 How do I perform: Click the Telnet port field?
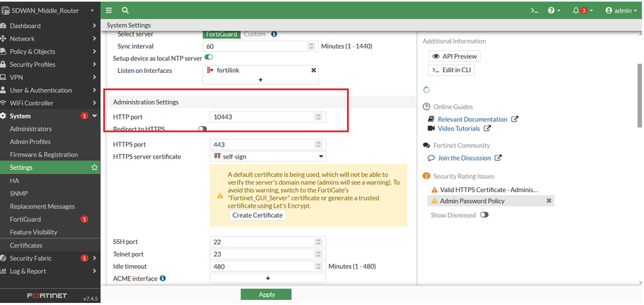coord(268,255)
